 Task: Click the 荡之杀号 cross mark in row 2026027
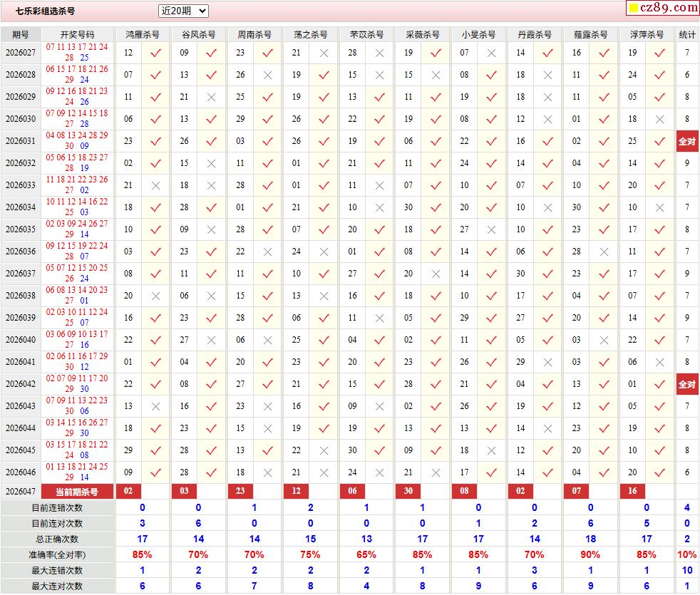coord(324,53)
